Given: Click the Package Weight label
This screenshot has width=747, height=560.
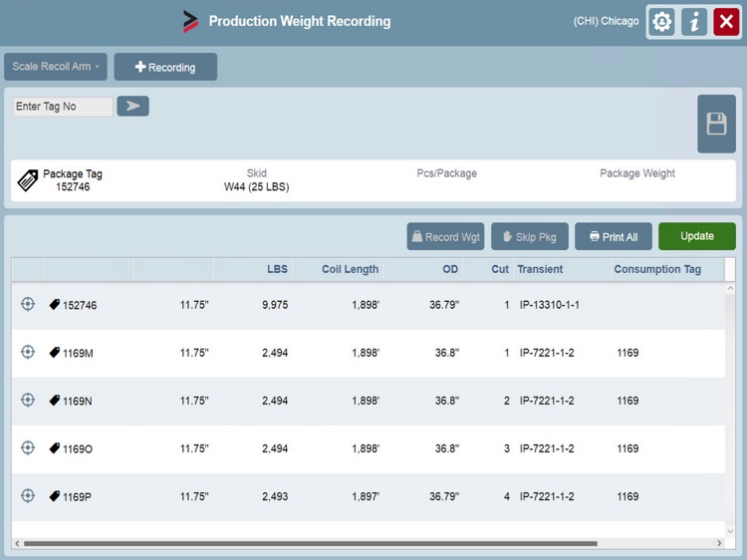Looking at the screenshot, I should (637, 173).
